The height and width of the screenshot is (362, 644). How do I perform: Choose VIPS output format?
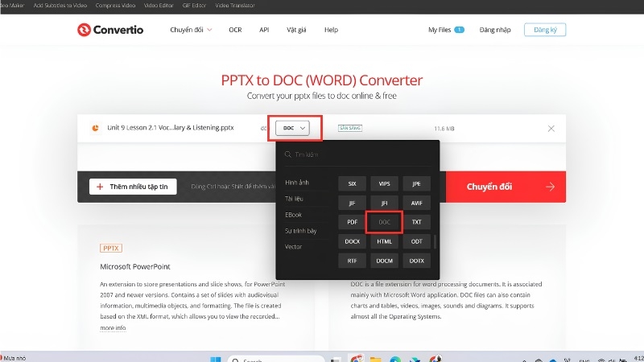[385, 183]
